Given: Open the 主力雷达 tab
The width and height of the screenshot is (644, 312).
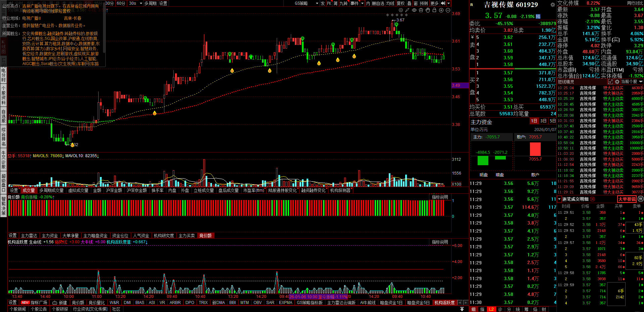Looking at the screenshot, I should (29, 236).
